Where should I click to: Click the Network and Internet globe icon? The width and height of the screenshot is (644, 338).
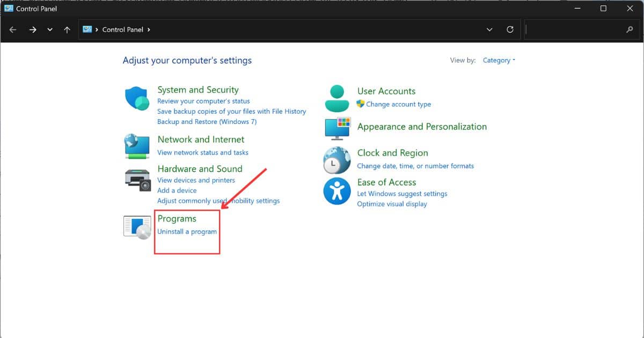(x=137, y=146)
